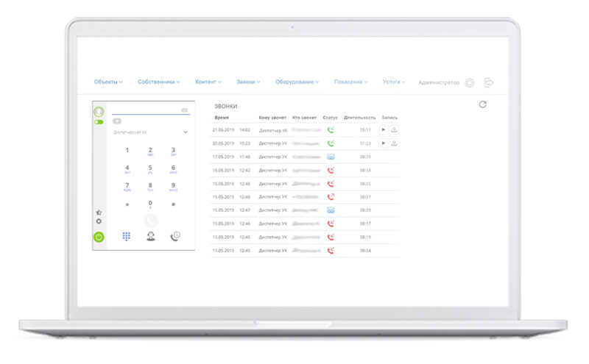Viewport: 589px width, 364px height.
Task: Click the phone number input field
Action: pos(145,110)
